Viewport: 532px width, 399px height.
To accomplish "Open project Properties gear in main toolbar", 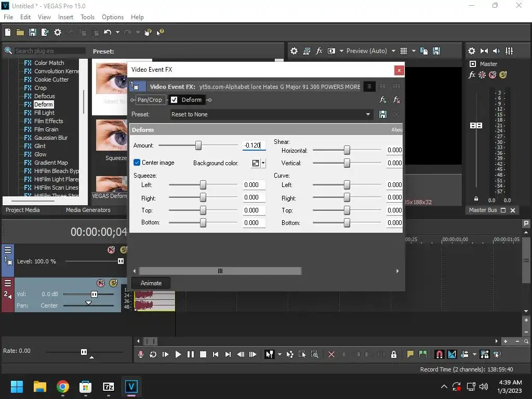I will [58, 32].
